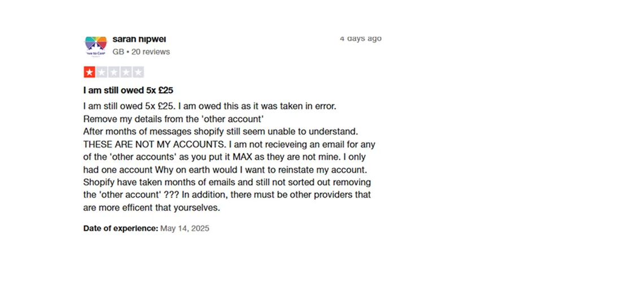Click the red first star
This screenshot has width=644, height=281.
[x=89, y=72]
